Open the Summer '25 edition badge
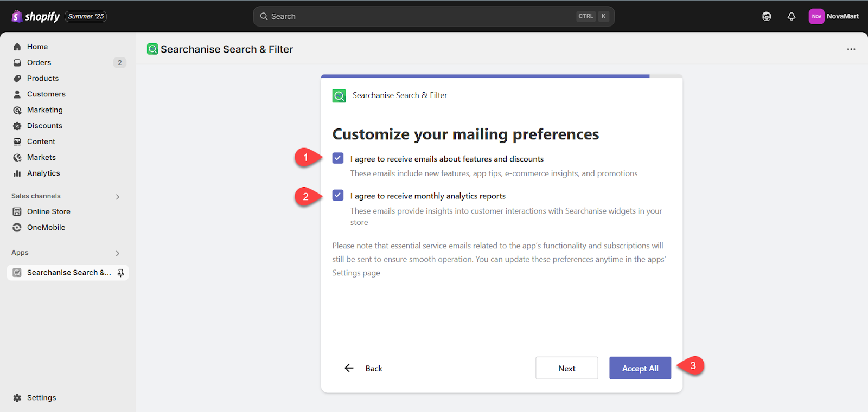 (86, 16)
